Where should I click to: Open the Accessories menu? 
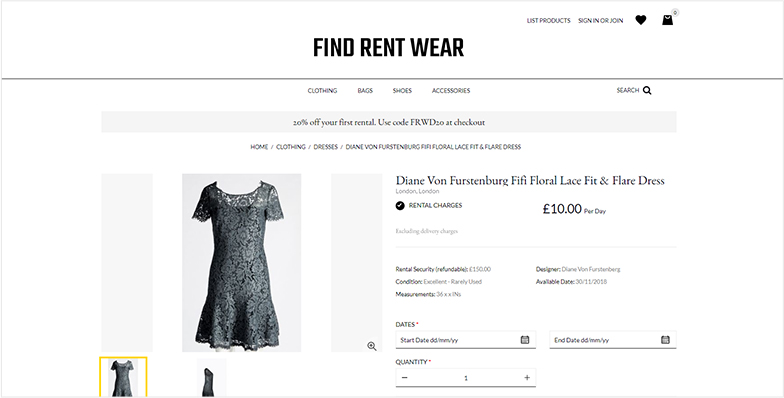point(451,90)
